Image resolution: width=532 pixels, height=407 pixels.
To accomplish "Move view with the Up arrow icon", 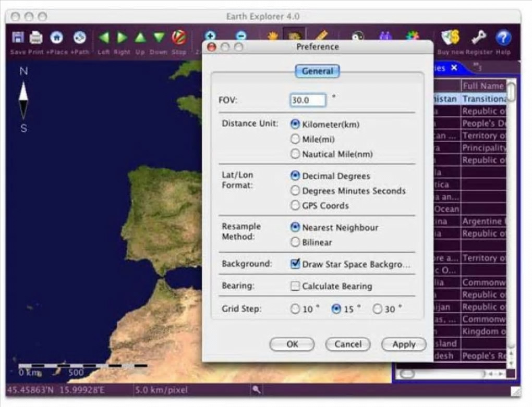I will pyautogui.click(x=140, y=38).
